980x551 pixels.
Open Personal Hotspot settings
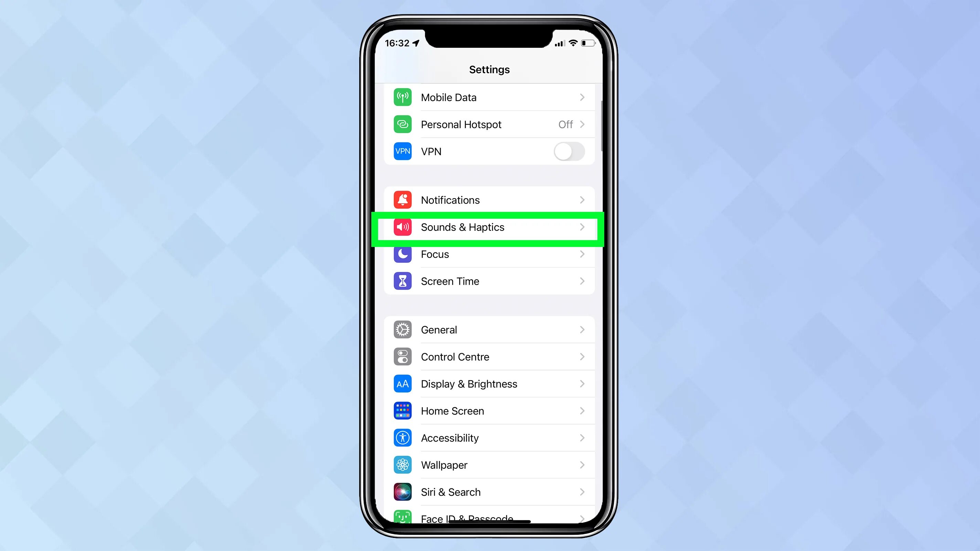[x=489, y=124]
